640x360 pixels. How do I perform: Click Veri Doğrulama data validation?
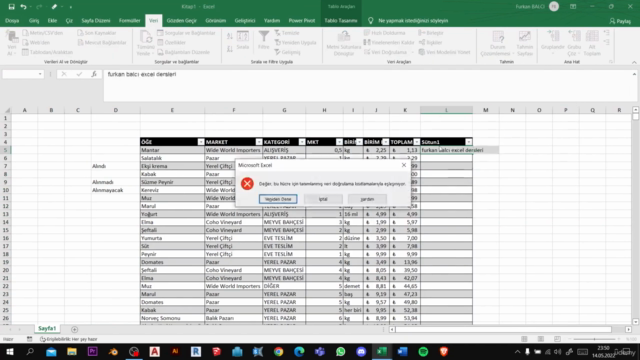coord(385,52)
